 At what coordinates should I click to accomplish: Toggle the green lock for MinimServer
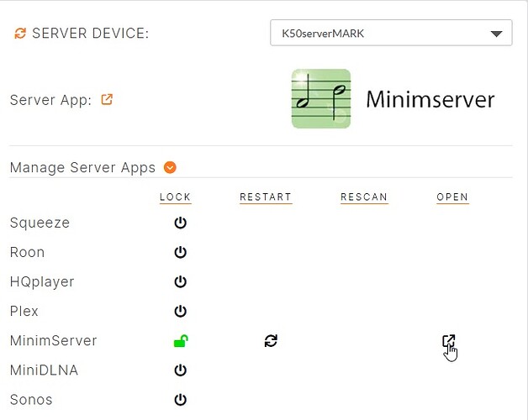tap(180, 340)
